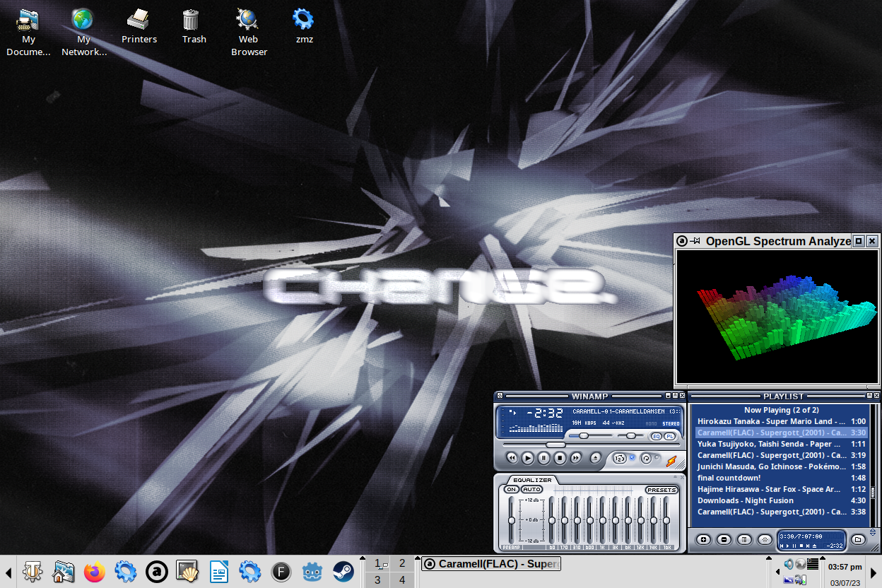Switch to virtual desktop 2
The height and width of the screenshot is (588, 882).
[x=402, y=563]
